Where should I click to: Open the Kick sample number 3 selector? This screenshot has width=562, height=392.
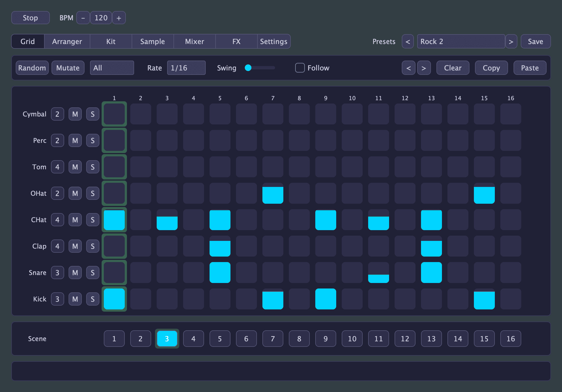tap(58, 299)
